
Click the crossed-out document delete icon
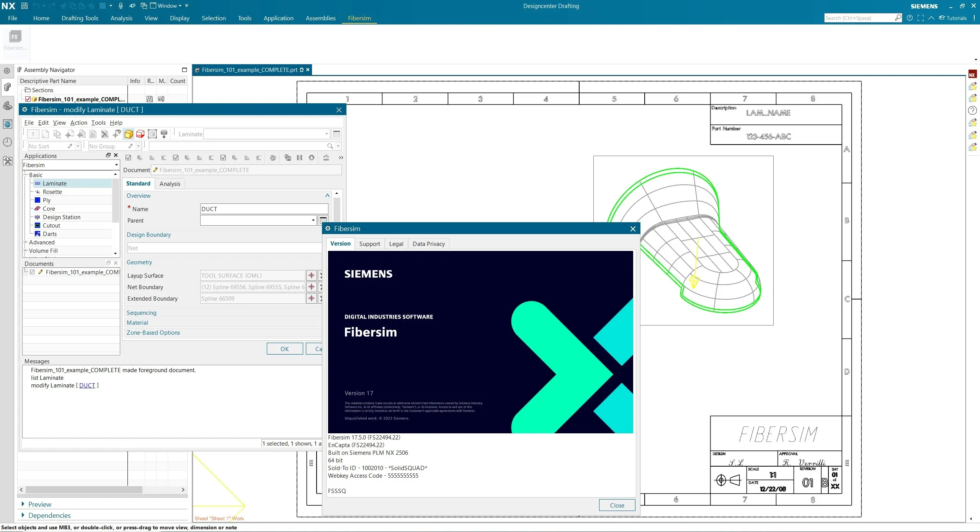click(x=105, y=134)
